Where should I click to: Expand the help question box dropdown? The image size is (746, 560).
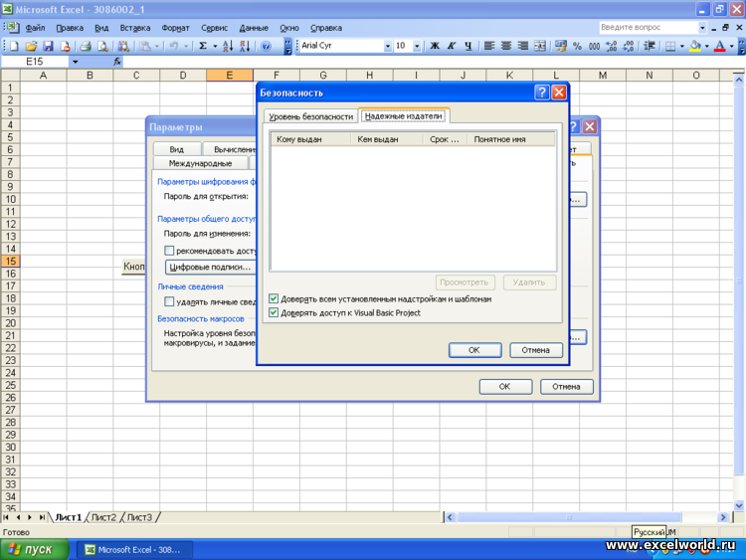(702, 28)
